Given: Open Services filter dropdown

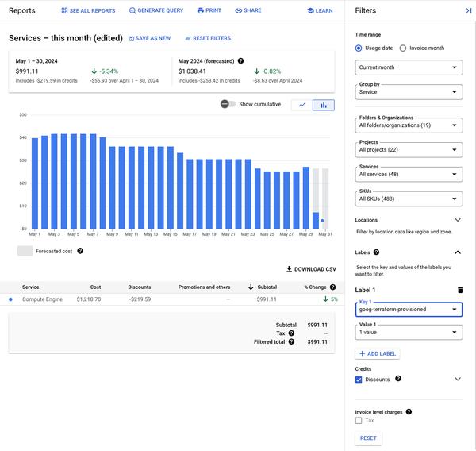Looking at the screenshot, I should pos(409,175).
